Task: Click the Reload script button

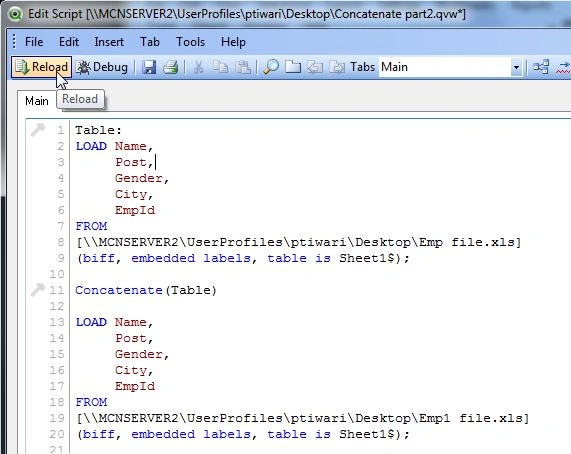Action: (41, 67)
